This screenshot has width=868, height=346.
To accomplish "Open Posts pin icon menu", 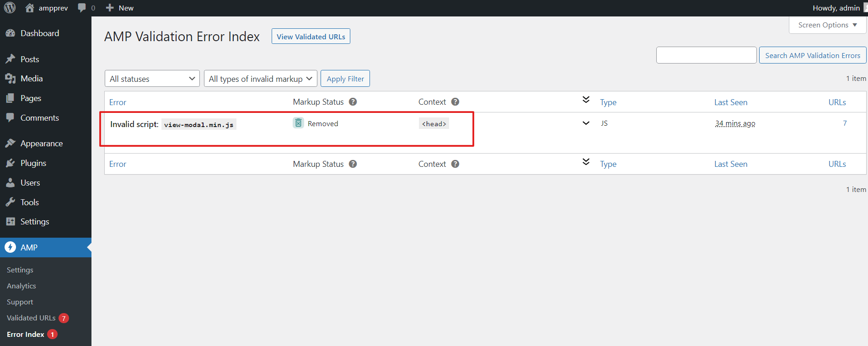I will click(x=11, y=59).
